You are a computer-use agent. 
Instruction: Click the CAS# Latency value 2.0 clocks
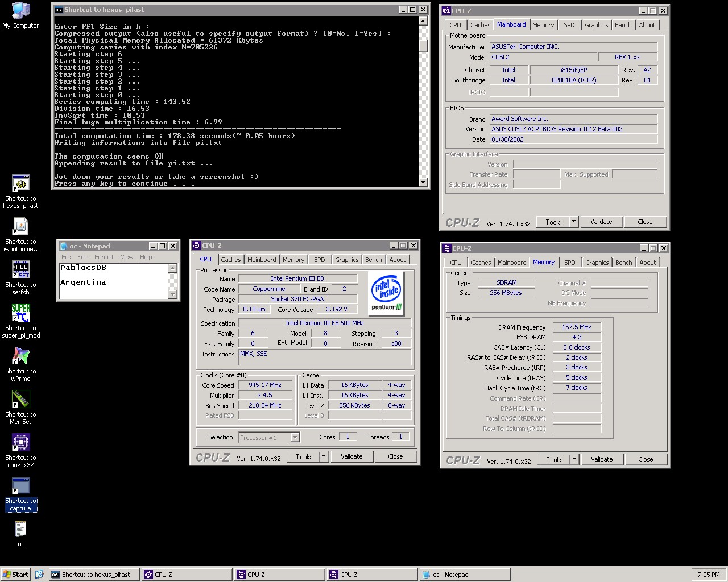(x=577, y=347)
